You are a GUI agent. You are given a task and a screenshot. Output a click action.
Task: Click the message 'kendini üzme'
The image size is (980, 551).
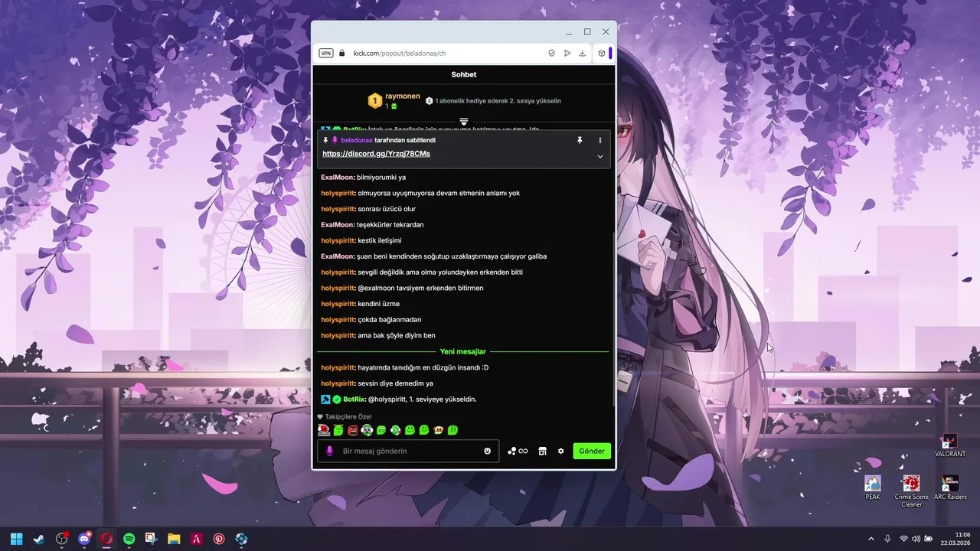pyautogui.click(x=379, y=304)
